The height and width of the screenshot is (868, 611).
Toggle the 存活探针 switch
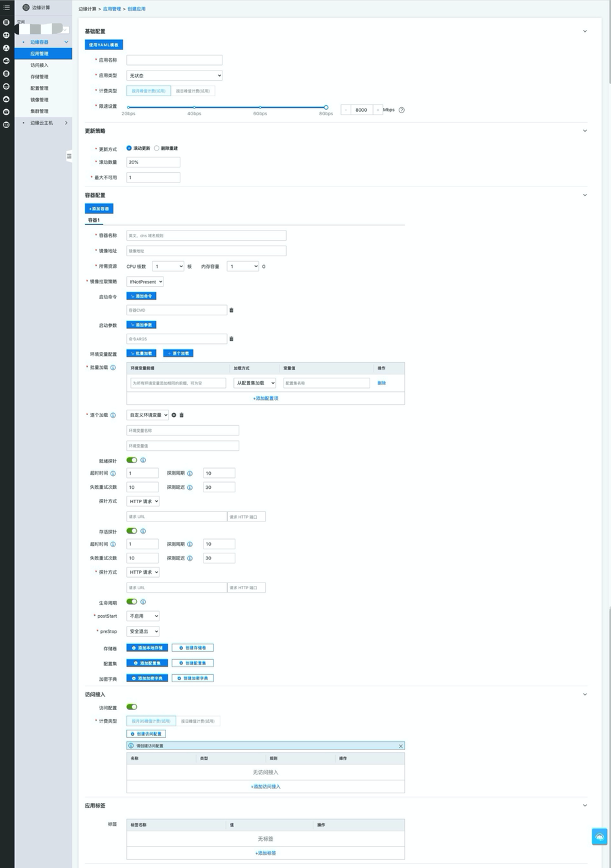132,531
